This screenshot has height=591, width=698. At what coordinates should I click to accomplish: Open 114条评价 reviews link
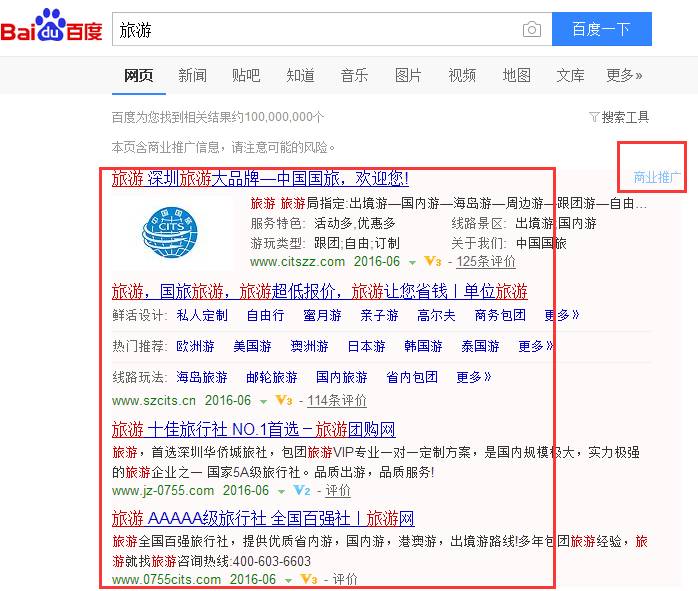pyautogui.click(x=337, y=401)
